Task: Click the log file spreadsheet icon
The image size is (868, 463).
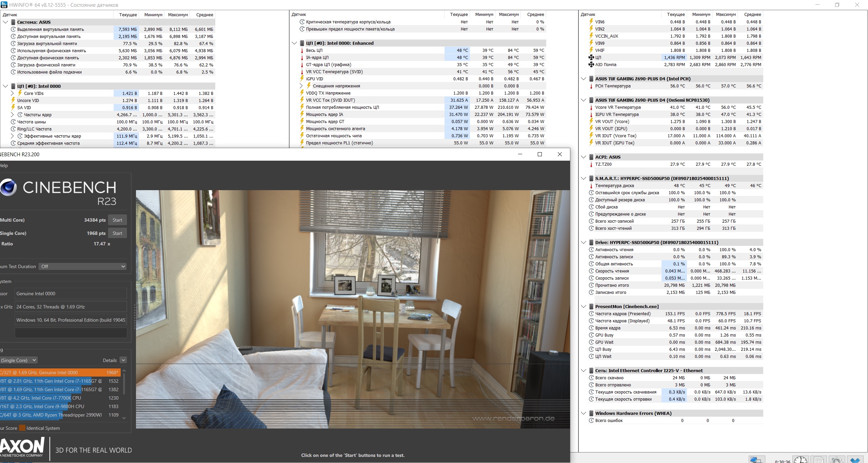Action: pyautogui.click(x=818, y=460)
